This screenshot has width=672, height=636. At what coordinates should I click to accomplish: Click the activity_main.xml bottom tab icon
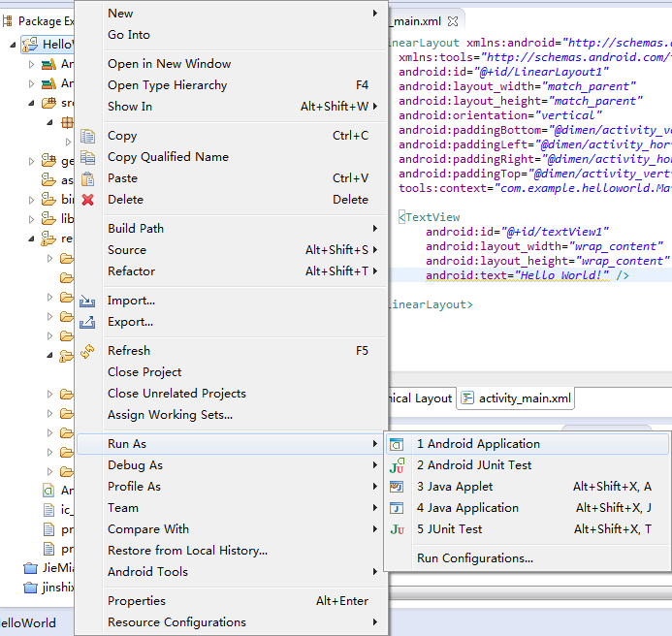[x=467, y=398]
